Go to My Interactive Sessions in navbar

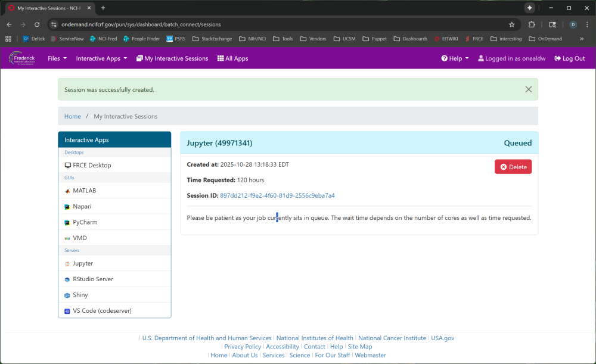click(172, 58)
